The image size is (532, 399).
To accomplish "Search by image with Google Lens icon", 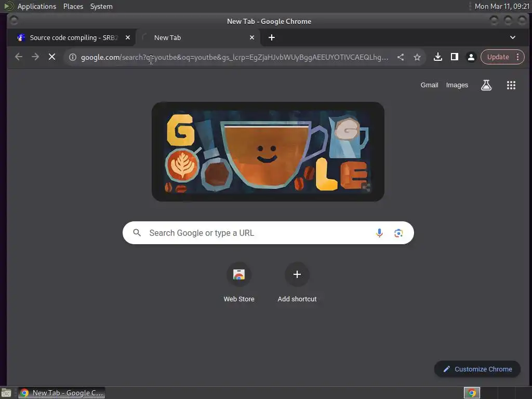I will click(398, 233).
